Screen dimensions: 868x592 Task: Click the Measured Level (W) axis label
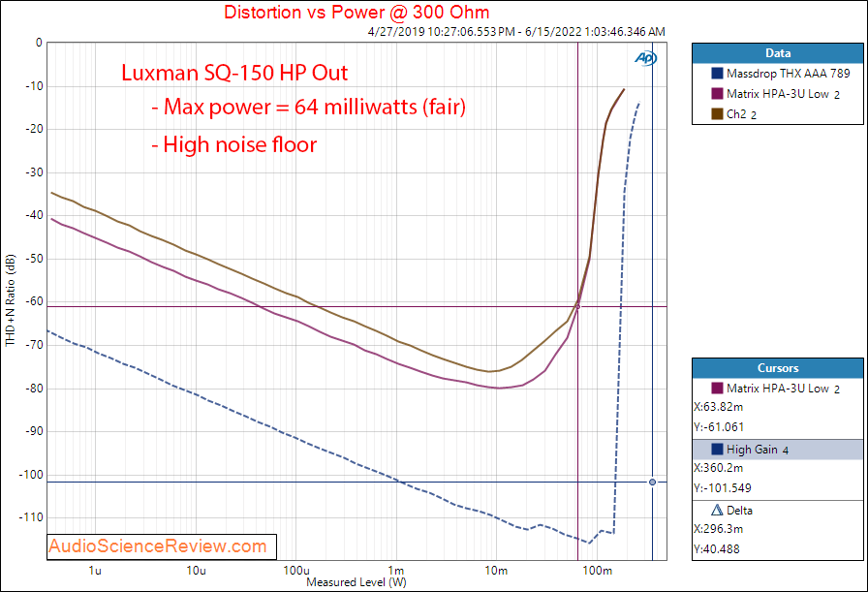coord(356,582)
